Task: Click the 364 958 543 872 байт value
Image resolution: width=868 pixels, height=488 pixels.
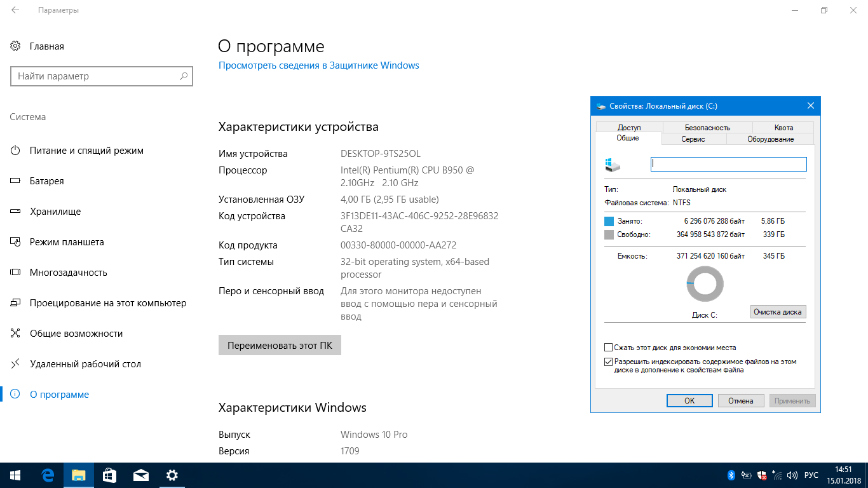Action: click(710, 234)
